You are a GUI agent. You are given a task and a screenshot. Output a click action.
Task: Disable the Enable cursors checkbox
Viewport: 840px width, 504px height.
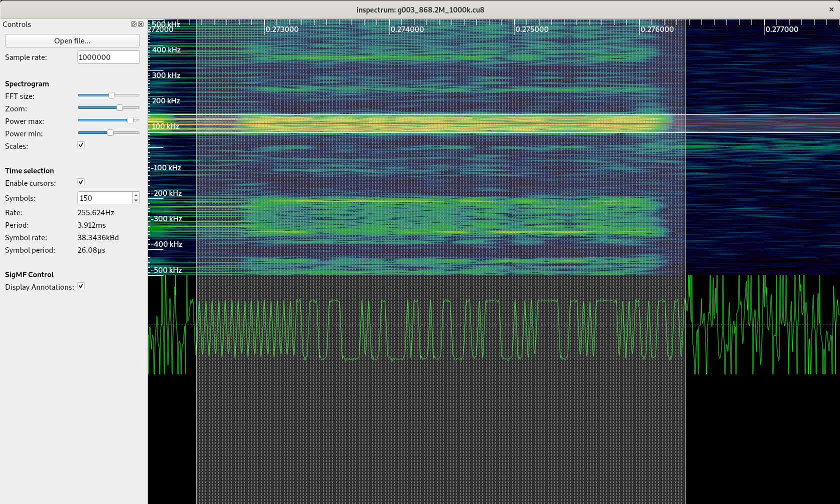tap(80, 182)
